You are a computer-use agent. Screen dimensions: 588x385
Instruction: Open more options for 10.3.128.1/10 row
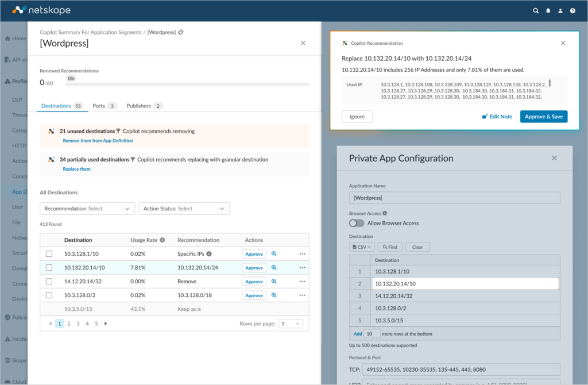click(302, 254)
